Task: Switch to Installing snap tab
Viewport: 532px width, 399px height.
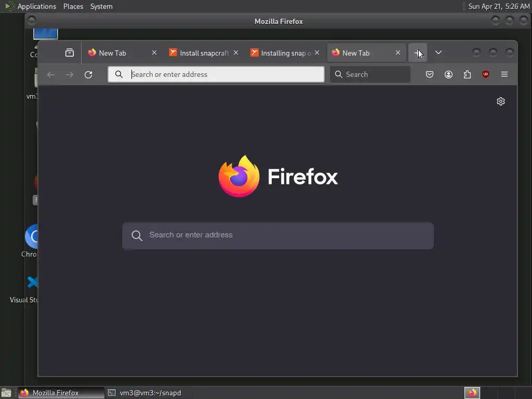Action: [x=285, y=52]
